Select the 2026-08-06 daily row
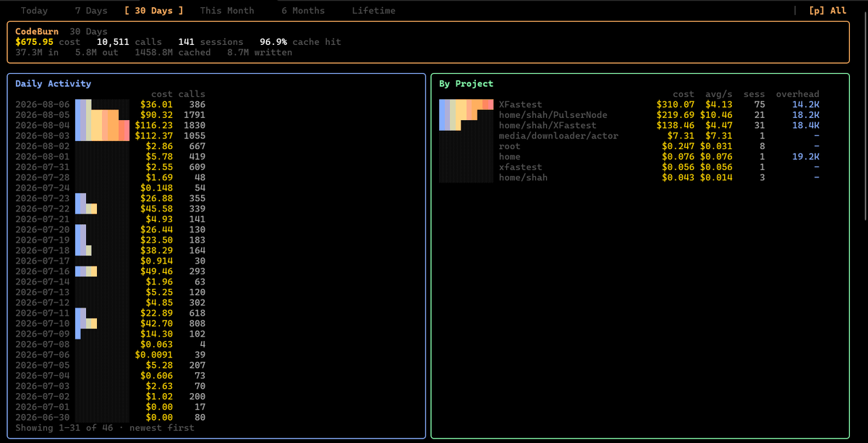 (x=110, y=105)
